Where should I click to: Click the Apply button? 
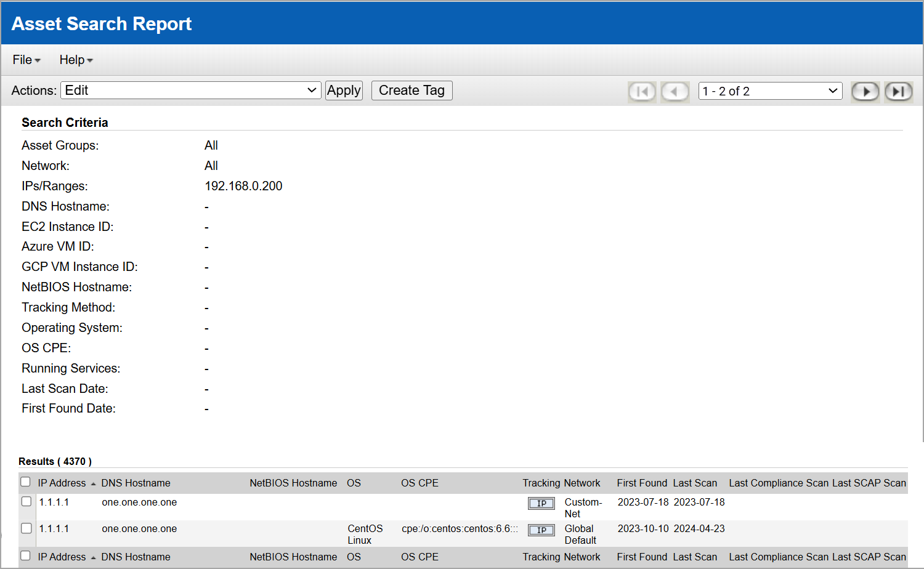[x=344, y=90]
